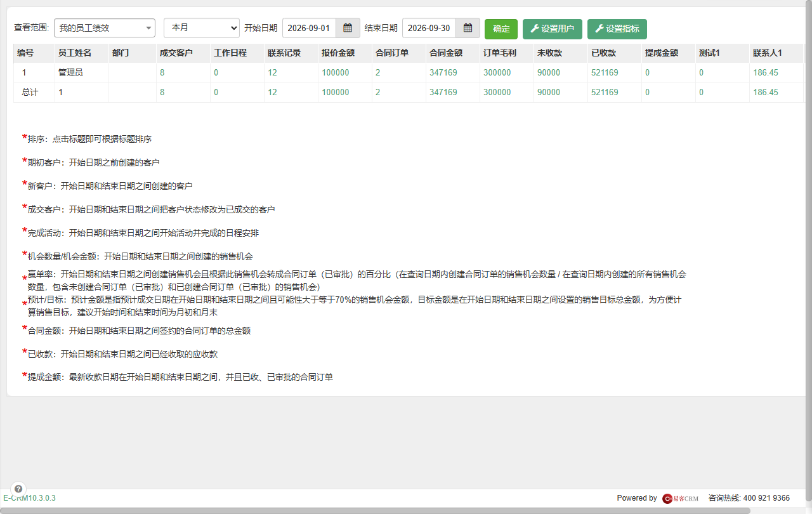Viewport: 812px width, 514px height.
Task: Open 已收款 521169 in 管理员 row
Action: pyautogui.click(x=605, y=72)
